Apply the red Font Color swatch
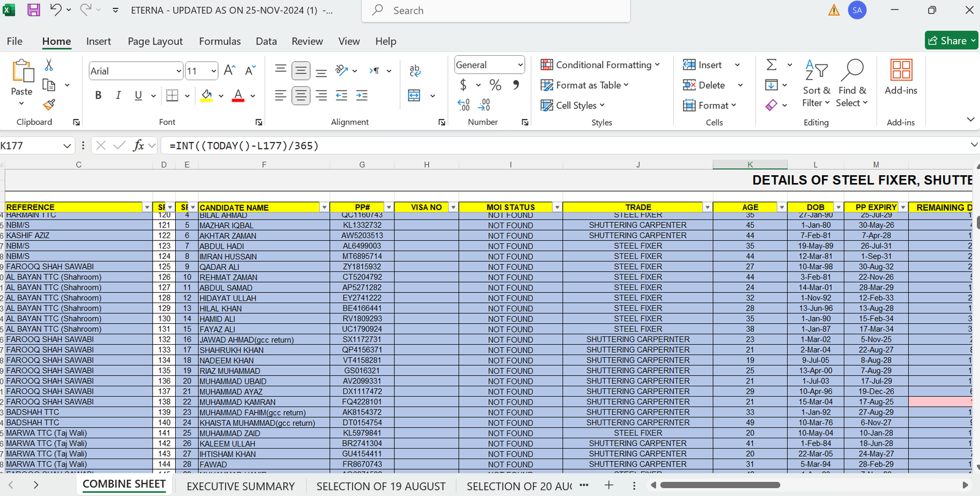Viewport: 980px width, 496px height. tap(238, 96)
